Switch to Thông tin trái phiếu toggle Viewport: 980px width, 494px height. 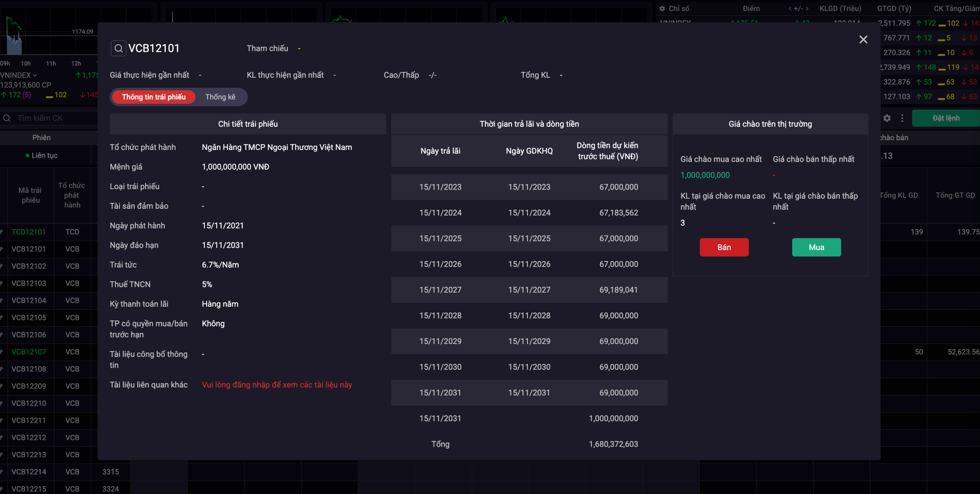154,97
